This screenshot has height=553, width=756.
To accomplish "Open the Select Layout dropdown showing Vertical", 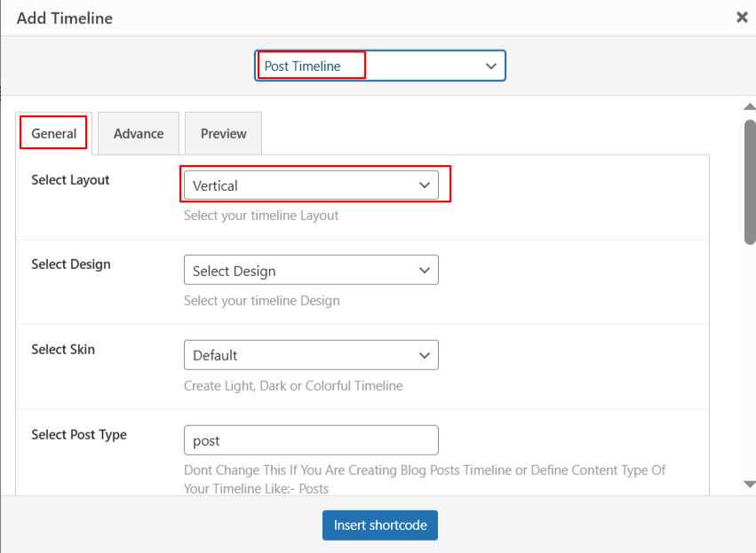I will (x=311, y=186).
